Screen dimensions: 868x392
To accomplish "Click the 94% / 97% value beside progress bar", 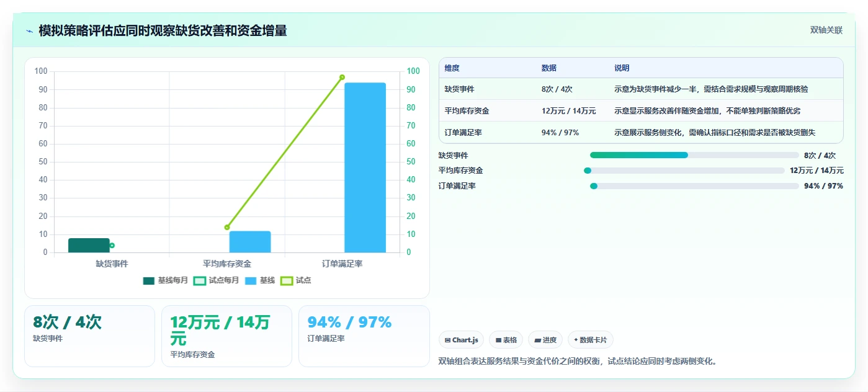I will tap(823, 186).
